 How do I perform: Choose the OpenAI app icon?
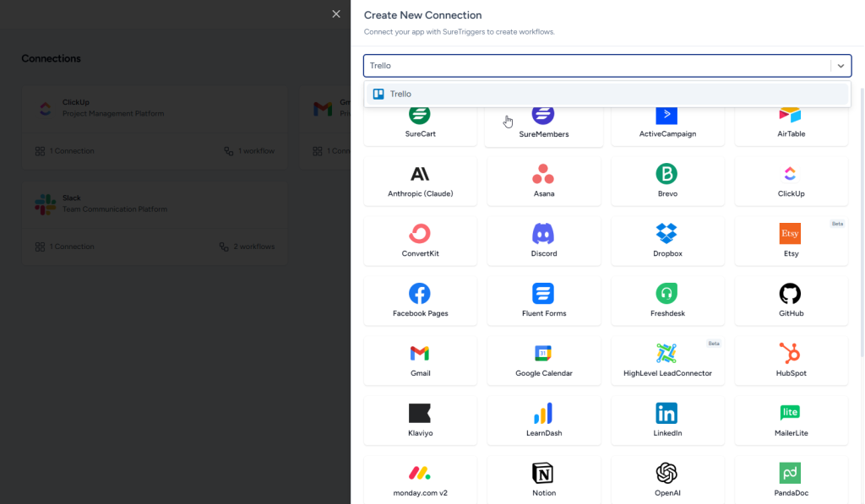[x=666, y=473]
